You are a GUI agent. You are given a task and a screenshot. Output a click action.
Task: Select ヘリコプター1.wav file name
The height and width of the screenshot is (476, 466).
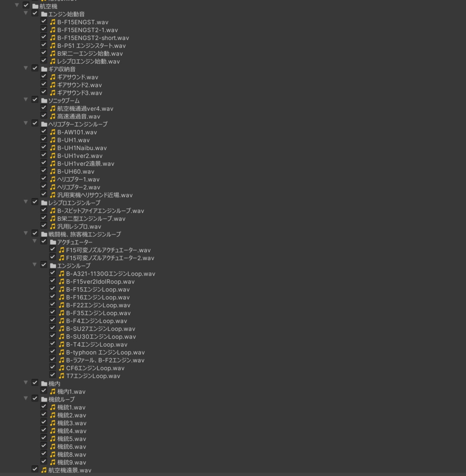pyautogui.click(x=79, y=179)
